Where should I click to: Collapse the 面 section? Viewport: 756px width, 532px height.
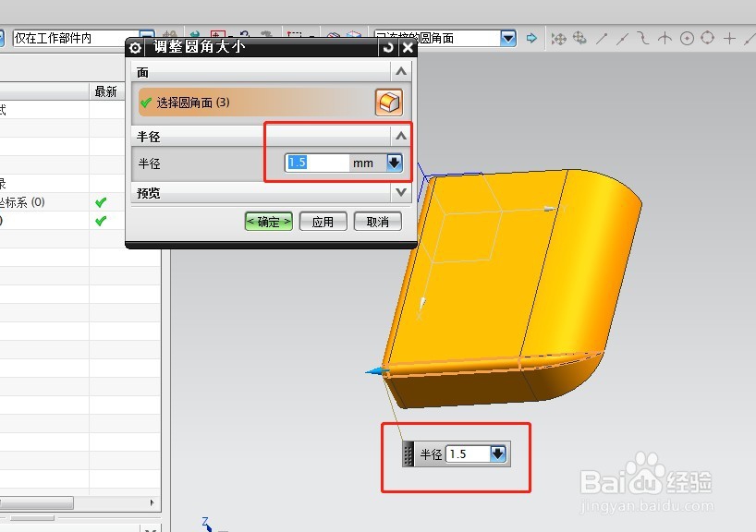click(x=401, y=72)
